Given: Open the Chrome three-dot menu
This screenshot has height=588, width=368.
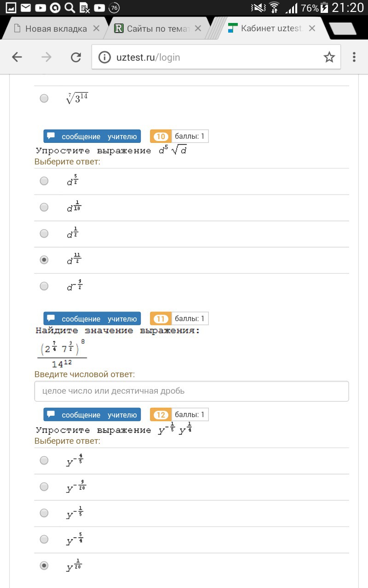Looking at the screenshot, I should click(354, 57).
